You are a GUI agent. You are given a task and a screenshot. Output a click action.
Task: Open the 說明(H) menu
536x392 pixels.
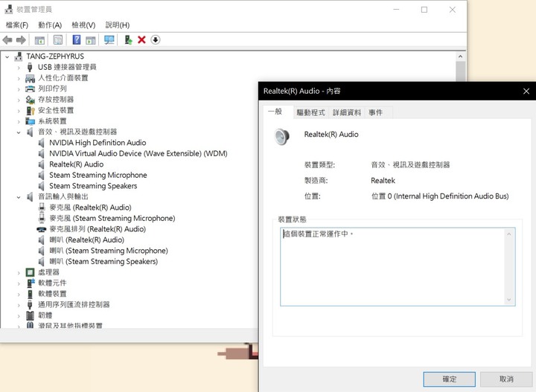pos(118,25)
